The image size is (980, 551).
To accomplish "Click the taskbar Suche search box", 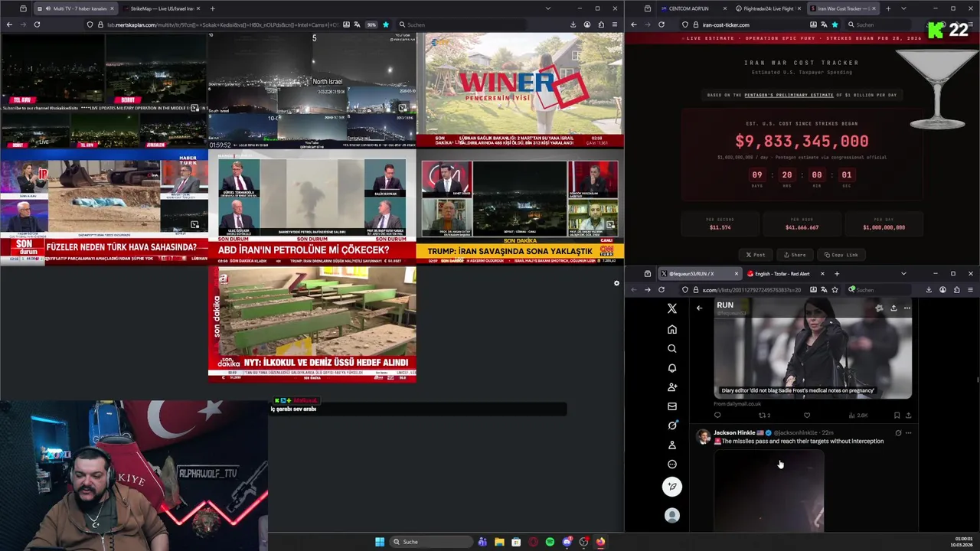I will pos(431,542).
